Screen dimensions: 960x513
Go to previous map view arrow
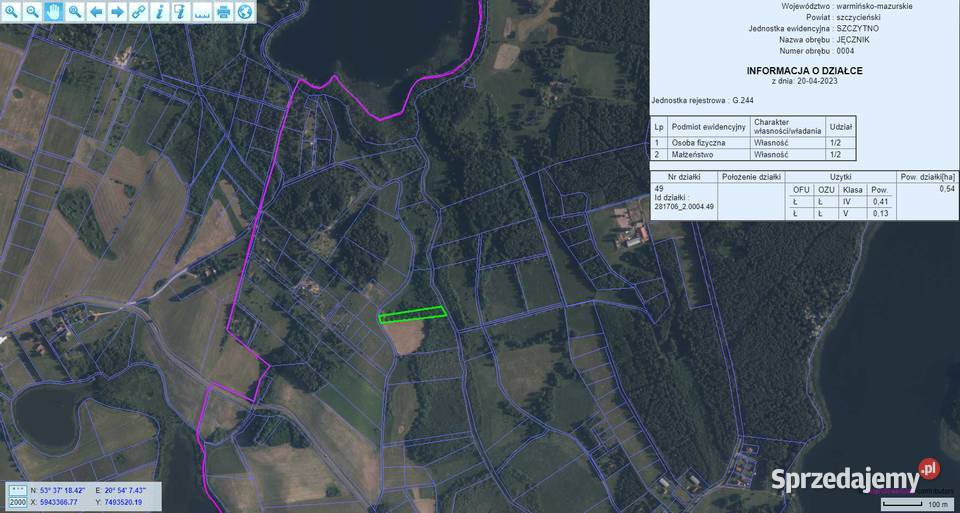96,11
